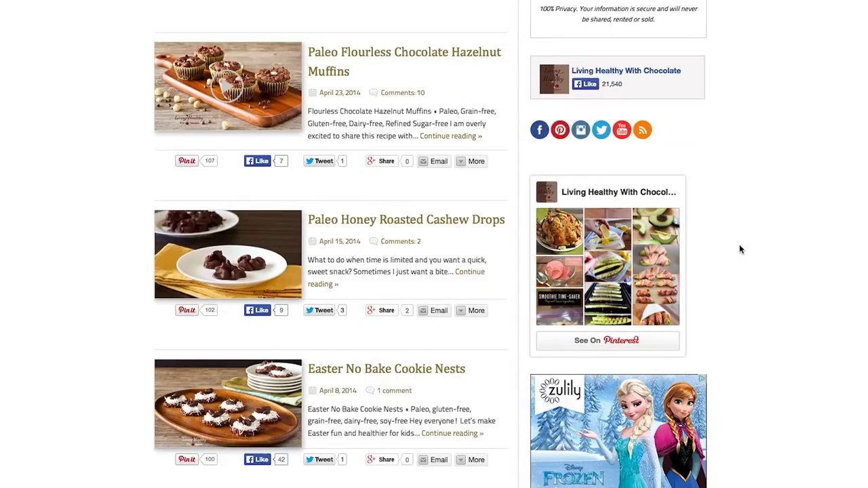Tweet the Honey Roasted Cashew Drops post
This screenshot has width=868, height=488.
click(x=319, y=310)
